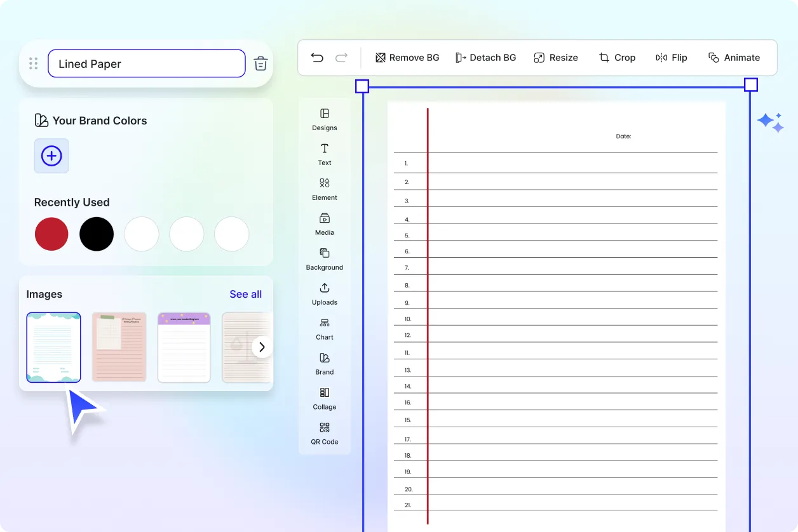The image size is (798, 532).
Task: Open the Brand panel
Action: coord(325,364)
